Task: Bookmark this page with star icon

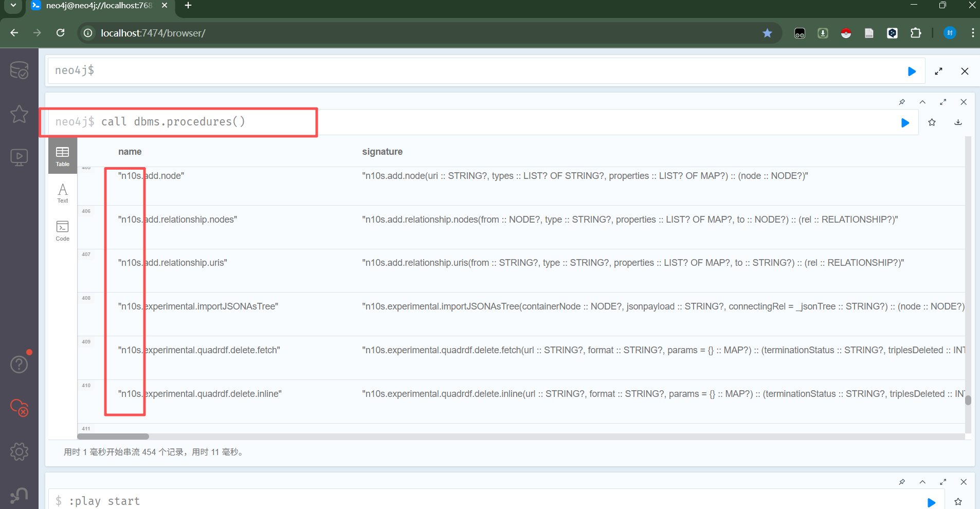Action: pyautogui.click(x=767, y=33)
